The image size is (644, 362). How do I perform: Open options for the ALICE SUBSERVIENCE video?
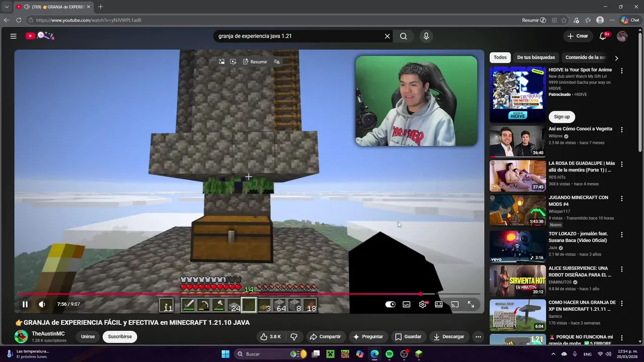[x=622, y=269]
